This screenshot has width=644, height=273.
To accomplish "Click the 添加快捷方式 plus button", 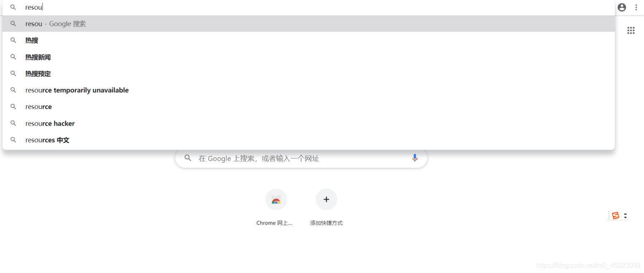I will pos(326,200).
